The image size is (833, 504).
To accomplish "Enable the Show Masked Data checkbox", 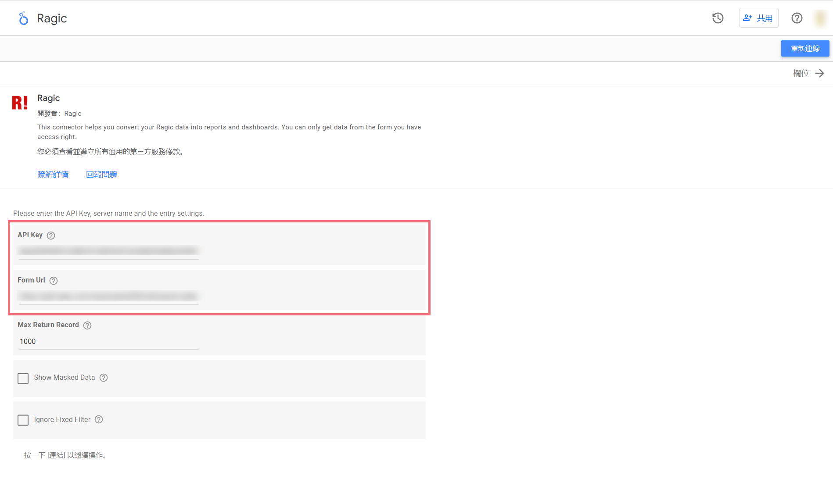I will 23,378.
